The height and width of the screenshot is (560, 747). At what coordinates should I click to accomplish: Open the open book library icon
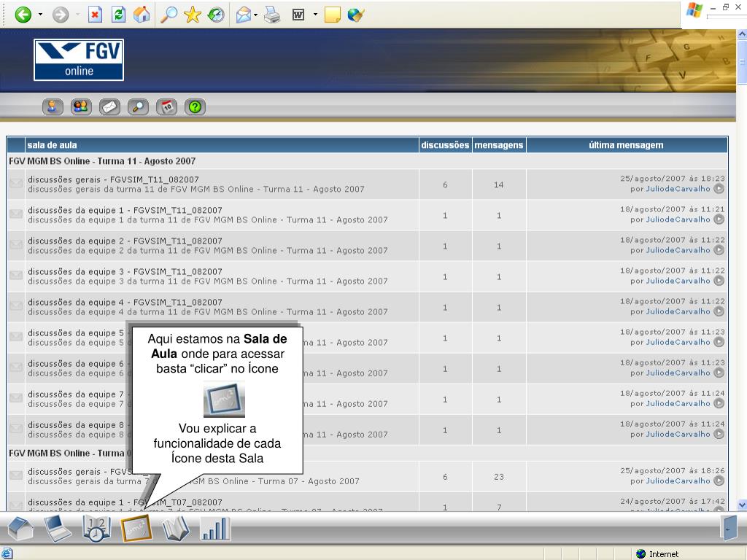175,529
